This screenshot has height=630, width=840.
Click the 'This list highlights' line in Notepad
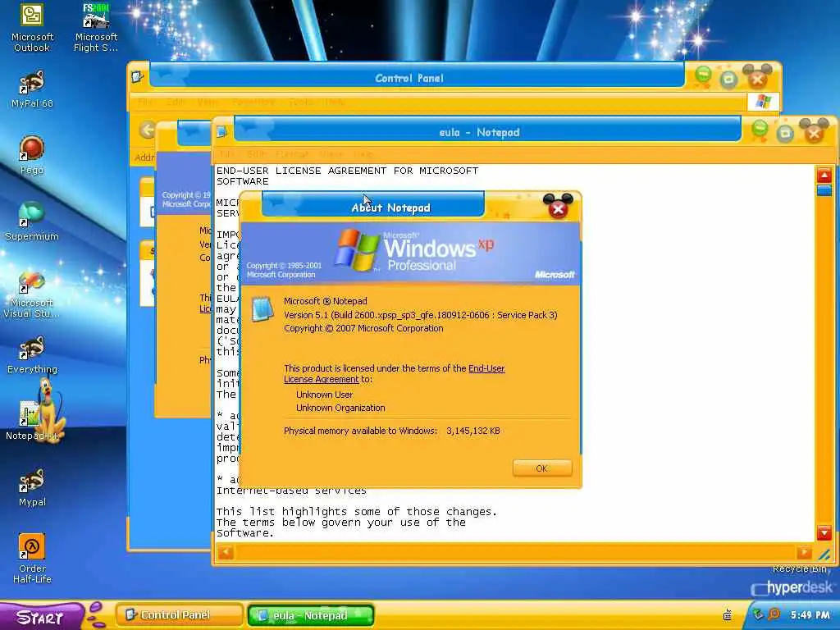357,512
